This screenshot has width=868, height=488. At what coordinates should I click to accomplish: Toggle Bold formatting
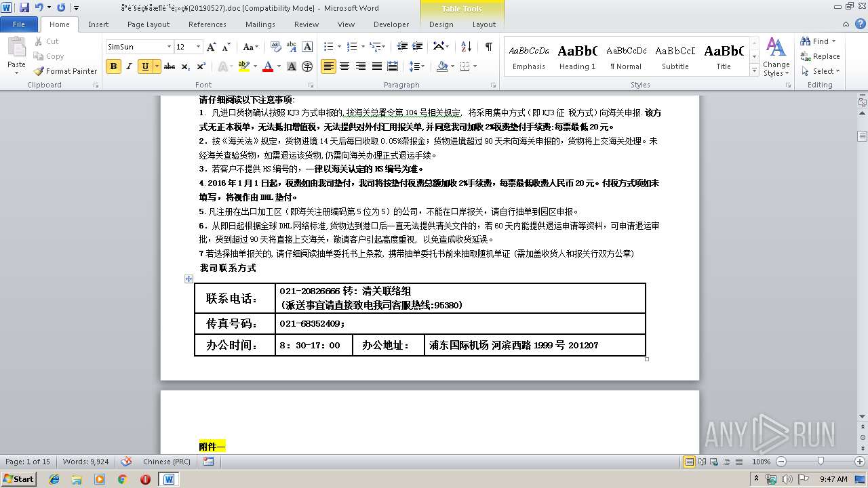[113, 66]
